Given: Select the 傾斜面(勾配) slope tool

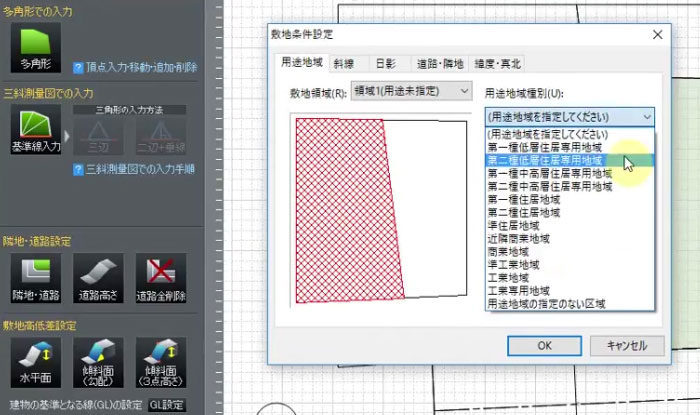Looking at the screenshot, I should tap(97, 361).
